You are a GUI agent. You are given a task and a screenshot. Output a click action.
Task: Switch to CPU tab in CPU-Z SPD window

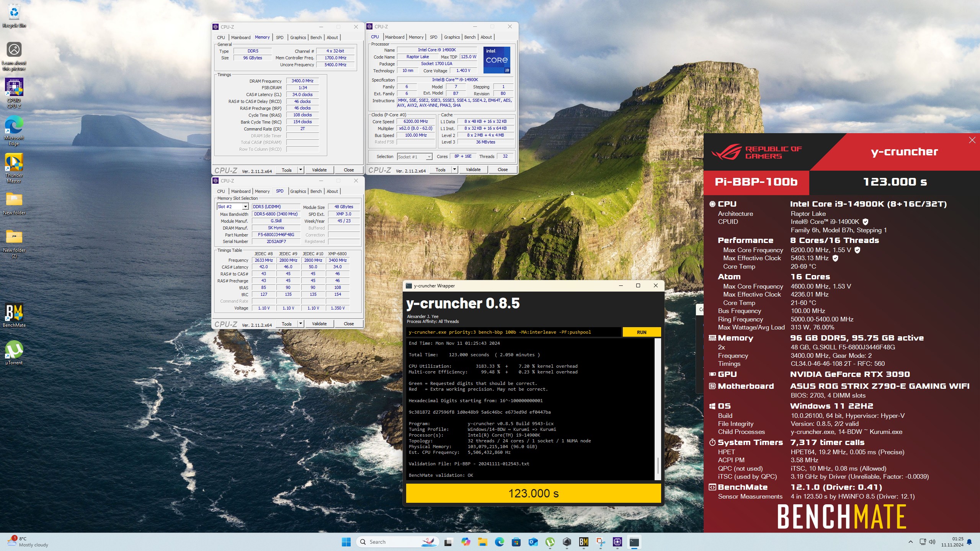tap(221, 191)
